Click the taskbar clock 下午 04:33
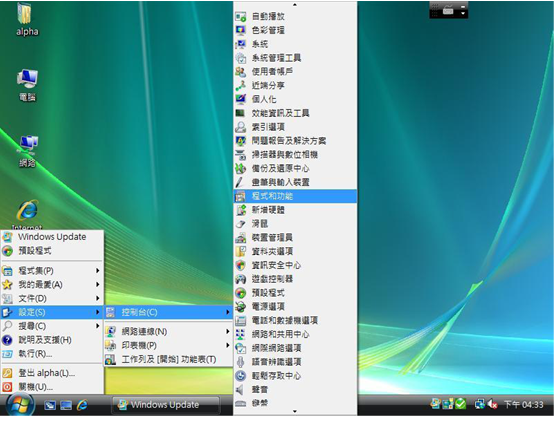Viewport: 558px width, 422px height. 523,405
